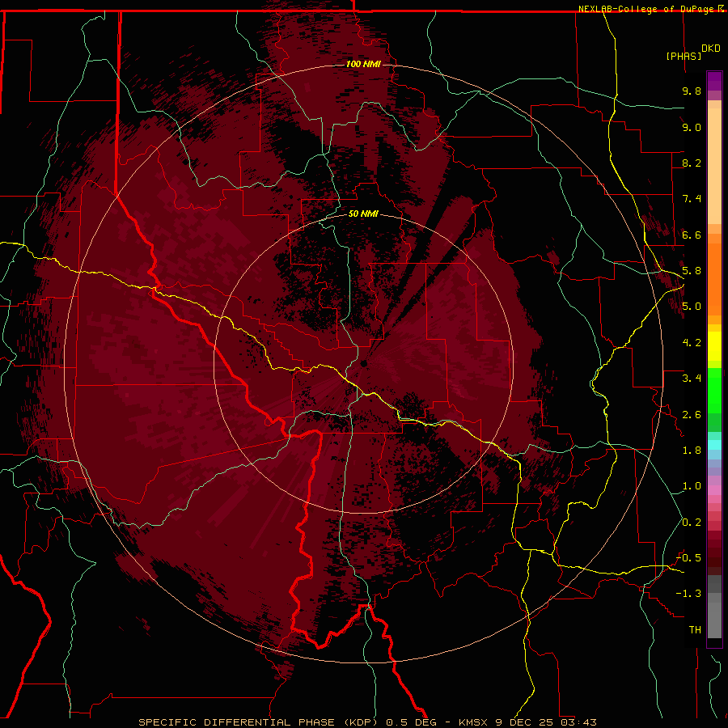
Task: Click the bright yellow color scale segment
Action: [x=714, y=346]
